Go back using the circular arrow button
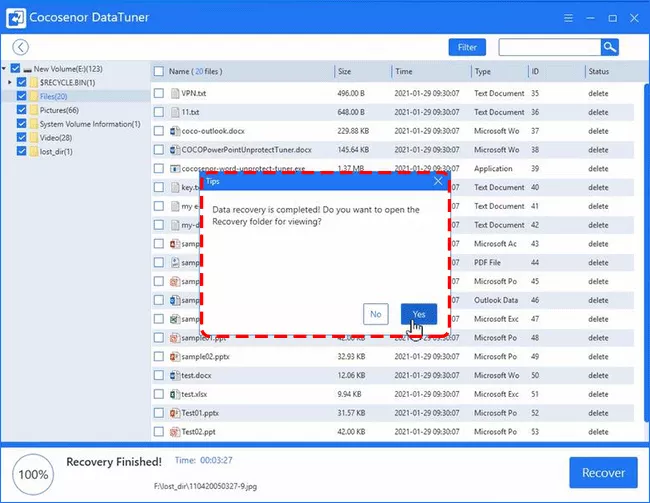Image resolution: width=650 pixels, height=503 pixels. click(20, 47)
